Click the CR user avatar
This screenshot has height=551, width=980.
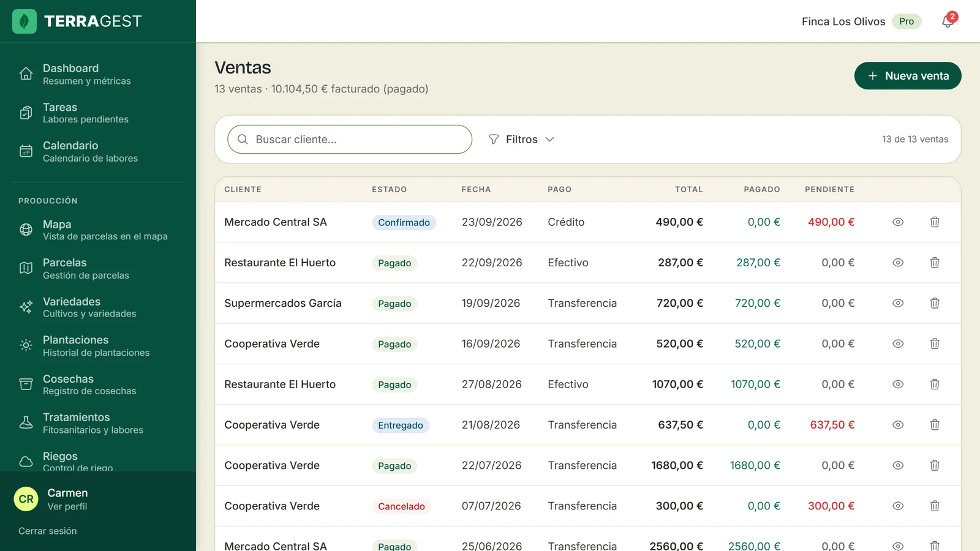click(26, 499)
